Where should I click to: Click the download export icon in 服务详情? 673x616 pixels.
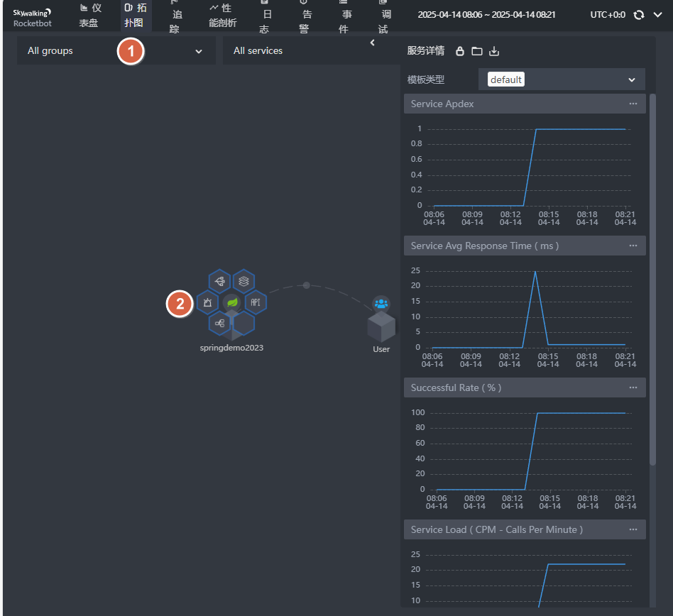click(494, 51)
